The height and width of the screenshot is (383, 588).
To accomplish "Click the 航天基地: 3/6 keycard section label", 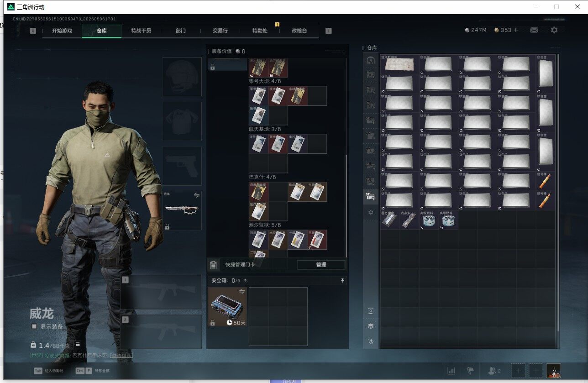I will (x=265, y=129).
